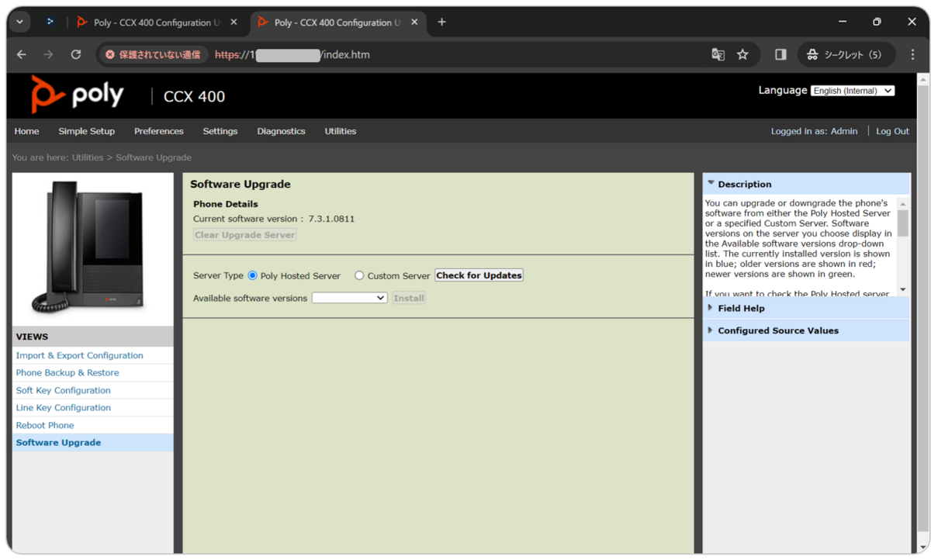Click the Check for Updates button
The image size is (931, 560).
click(479, 275)
